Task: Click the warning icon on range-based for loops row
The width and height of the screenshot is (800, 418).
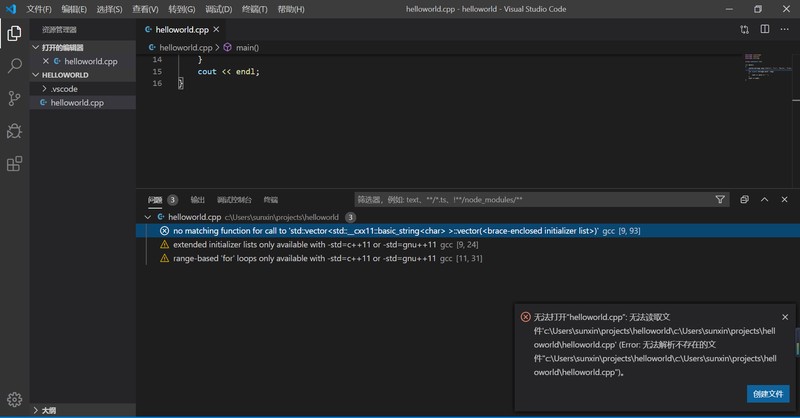Action: coord(164,258)
